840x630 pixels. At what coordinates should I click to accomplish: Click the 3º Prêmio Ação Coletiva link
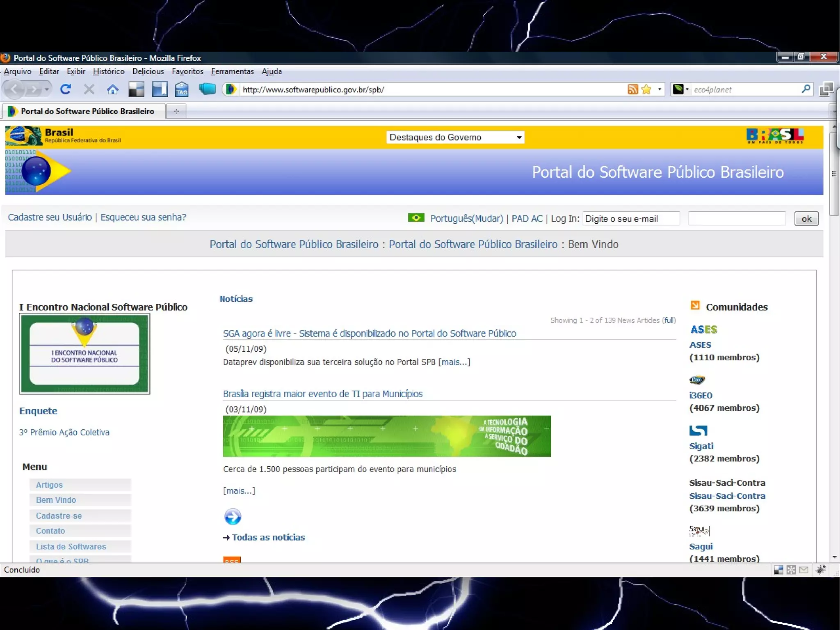coord(64,432)
